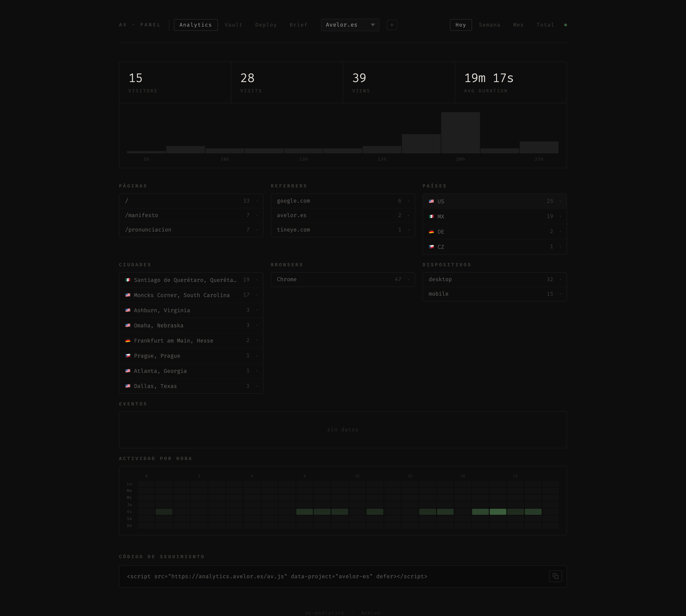The height and width of the screenshot is (616, 686).
Task: Open the Avelor.es project dropdown
Action: tap(350, 25)
